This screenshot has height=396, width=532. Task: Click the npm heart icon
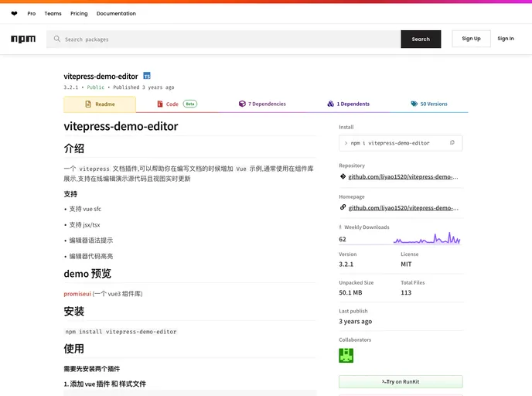coord(14,14)
